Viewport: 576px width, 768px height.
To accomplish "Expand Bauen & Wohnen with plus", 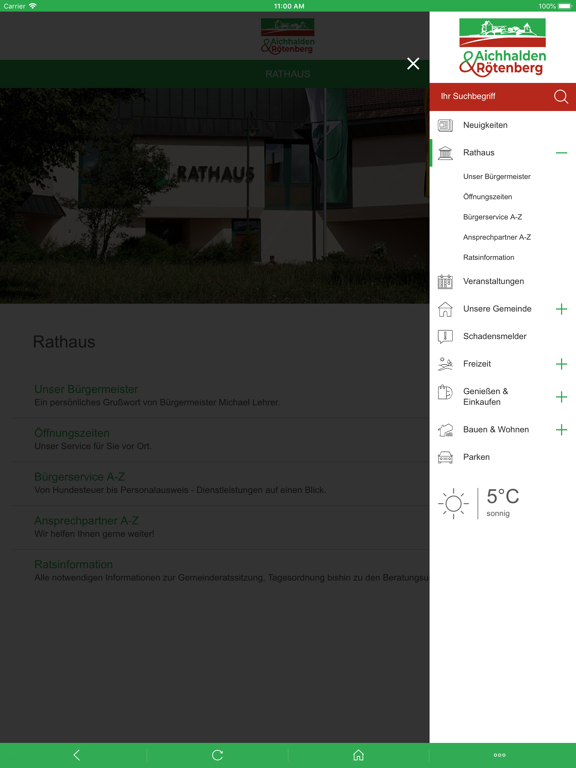I will tap(561, 430).
